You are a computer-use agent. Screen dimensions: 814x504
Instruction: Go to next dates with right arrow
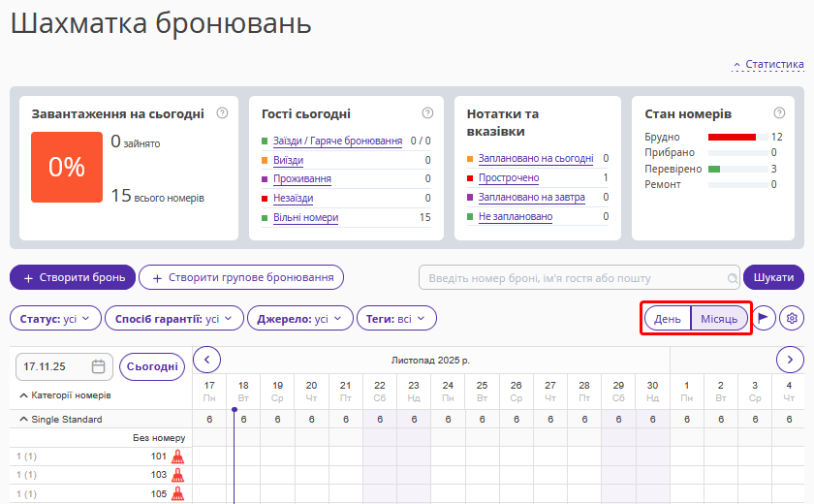click(791, 360)
